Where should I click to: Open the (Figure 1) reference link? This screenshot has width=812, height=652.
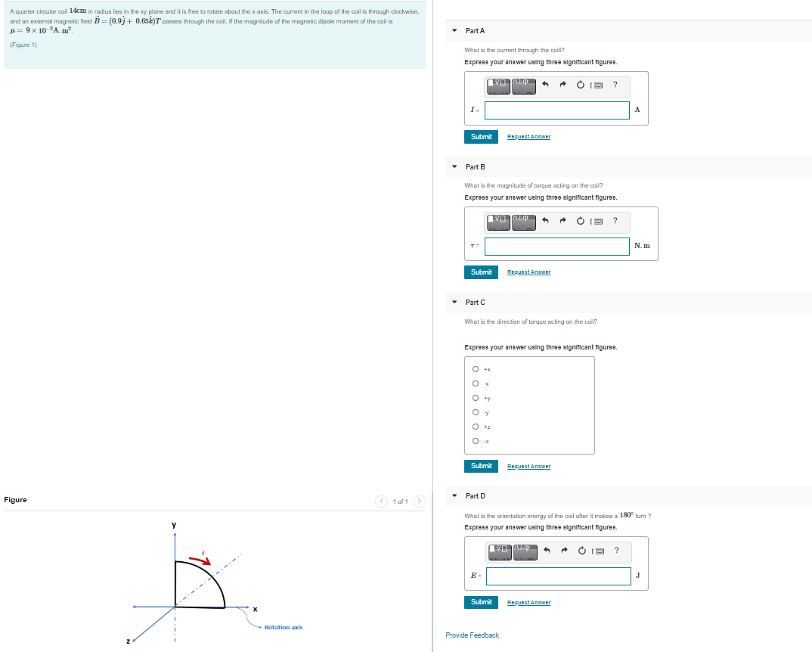tap(23, 45)
